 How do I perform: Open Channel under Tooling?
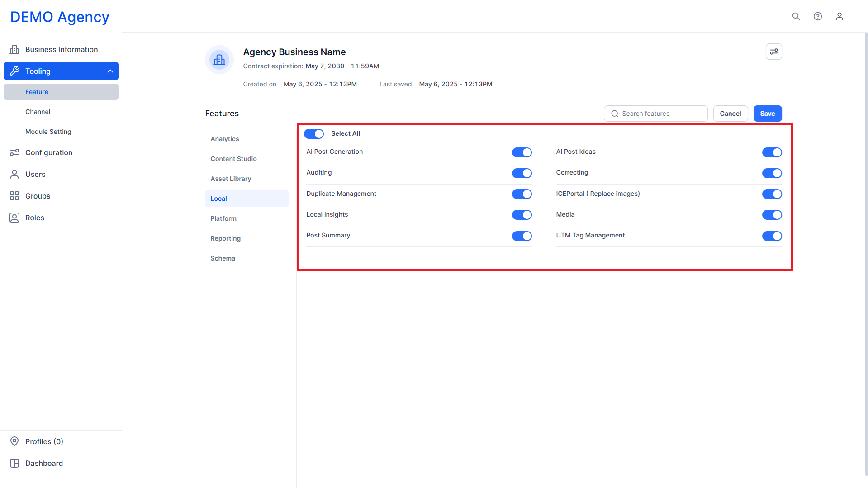[61, 112]
